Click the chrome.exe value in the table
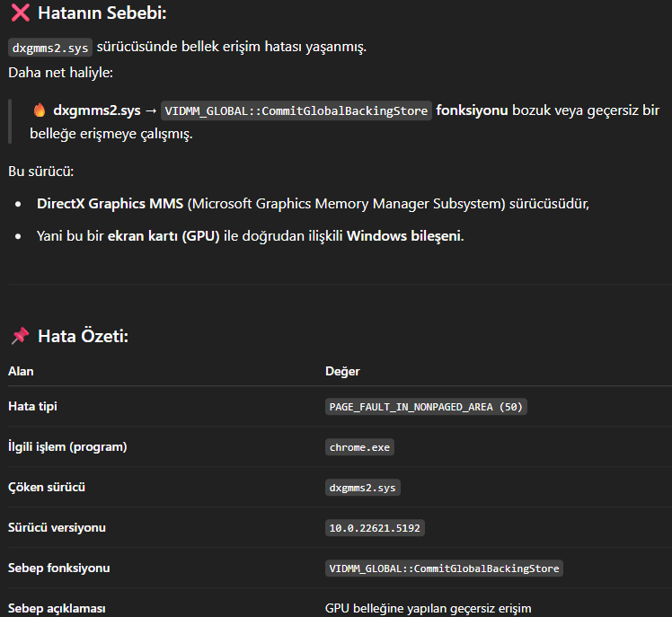 pyautogui.click(x=359, y=447)
